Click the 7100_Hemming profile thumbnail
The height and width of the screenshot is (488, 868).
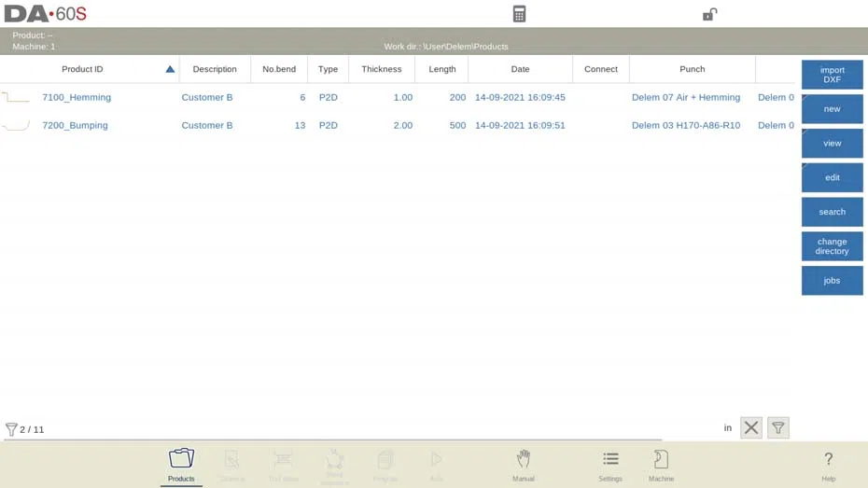click(16, 97)
